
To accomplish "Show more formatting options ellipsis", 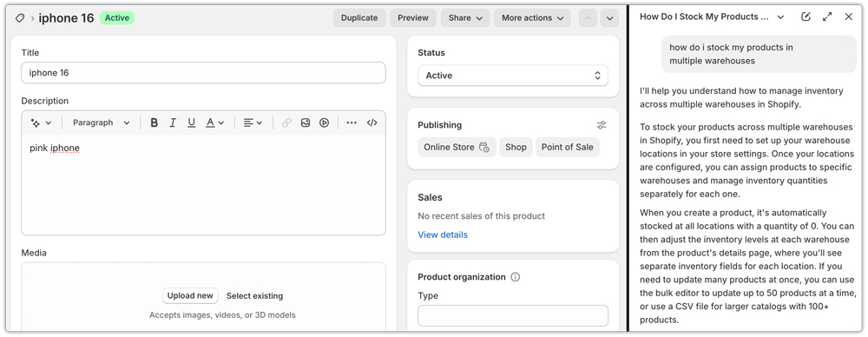I will coord(352,122).
